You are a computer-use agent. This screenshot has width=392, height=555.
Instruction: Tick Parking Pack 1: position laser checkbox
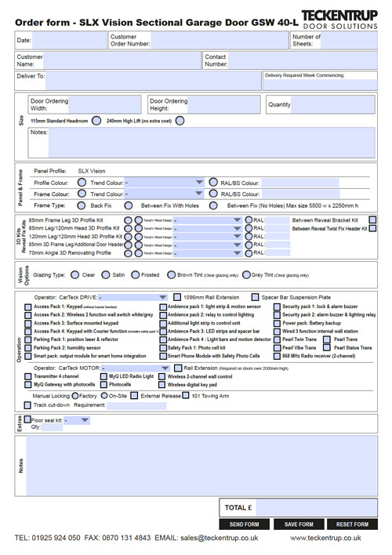[28, 339]
